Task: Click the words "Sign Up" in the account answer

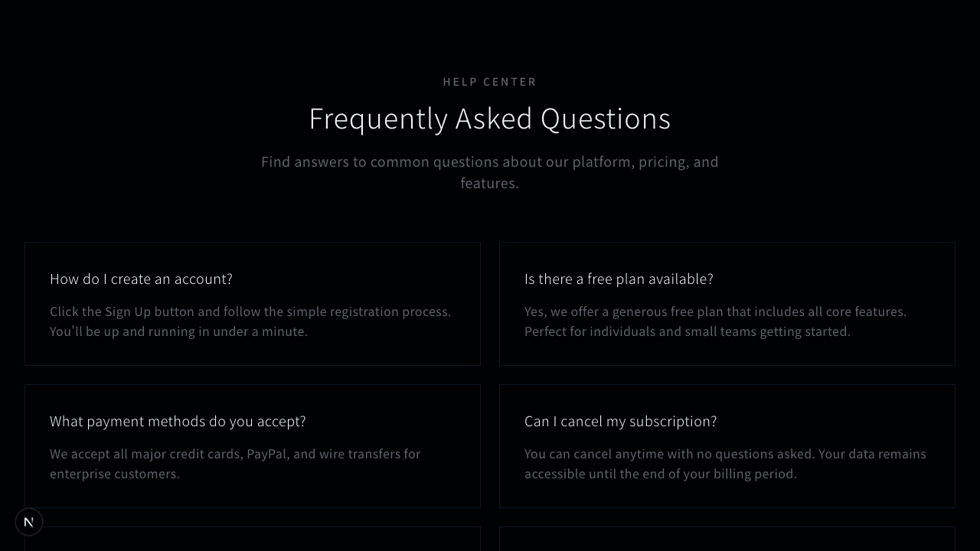Action: [128, 312]
